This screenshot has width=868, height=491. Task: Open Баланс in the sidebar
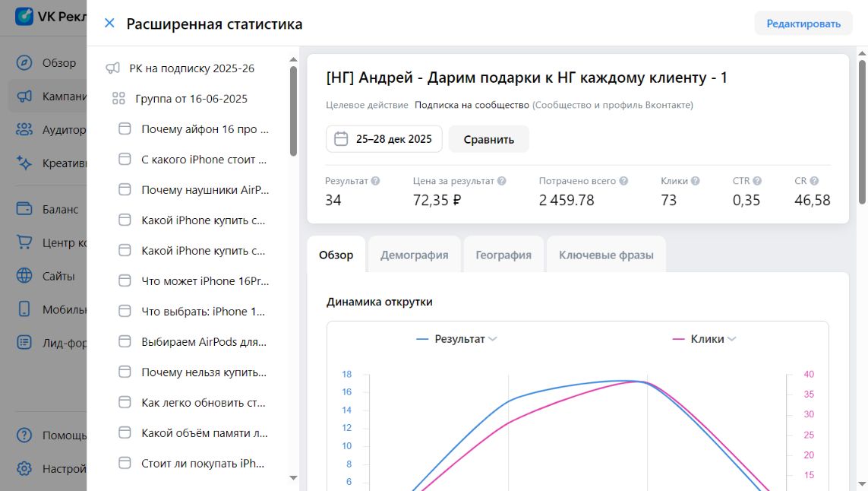(x=47, y=210)
